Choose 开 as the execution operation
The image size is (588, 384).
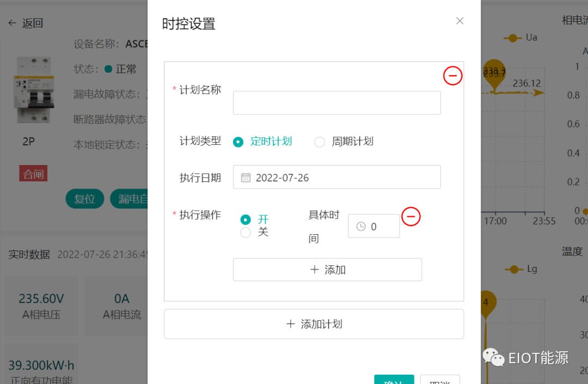(246, 220)
